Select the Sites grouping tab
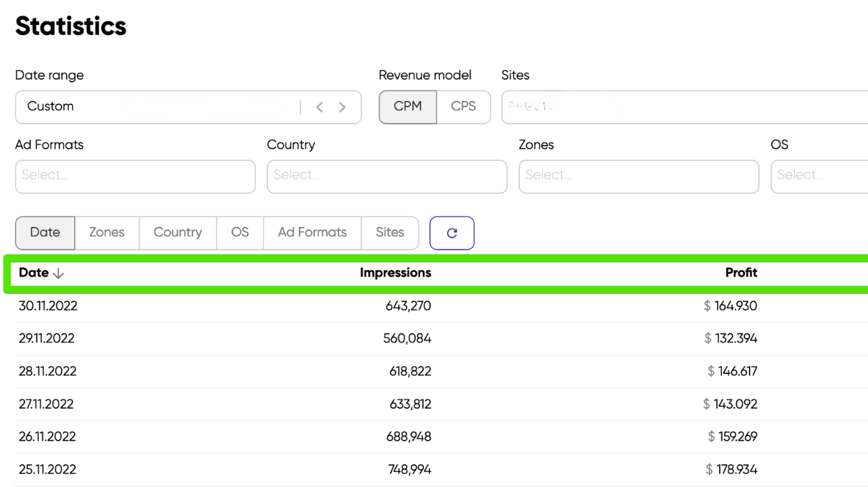Viewport: 868px width, 487px height. (x=390, y=232)
